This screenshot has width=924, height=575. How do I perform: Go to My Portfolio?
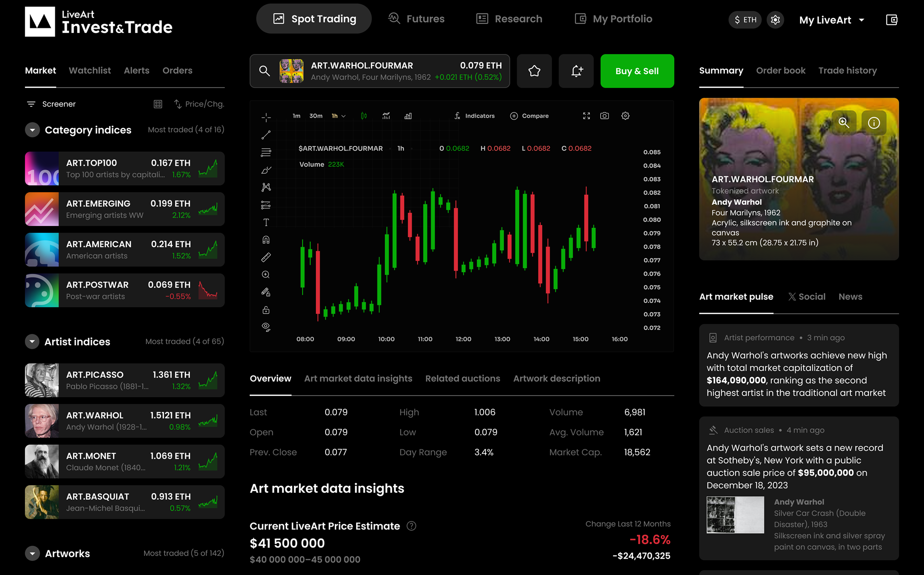[x=613, y=19]
